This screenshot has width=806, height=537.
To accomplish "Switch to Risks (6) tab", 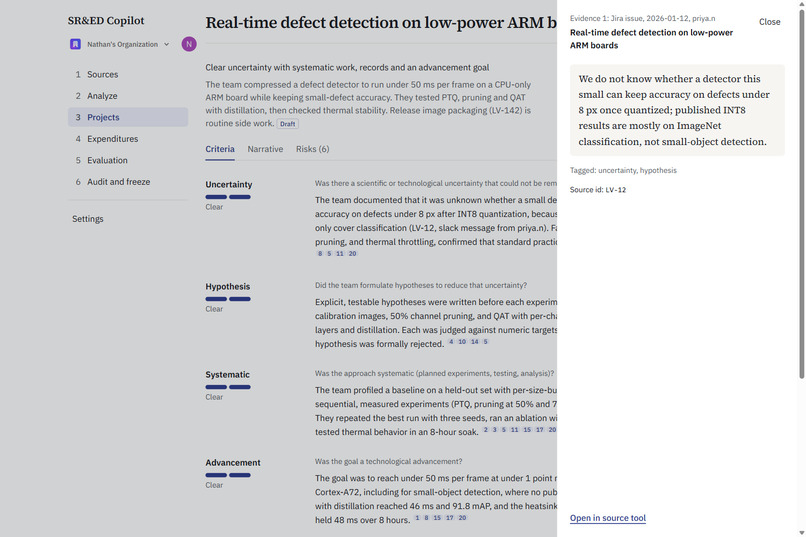I will pyautogui.click(x=313, y=149).
